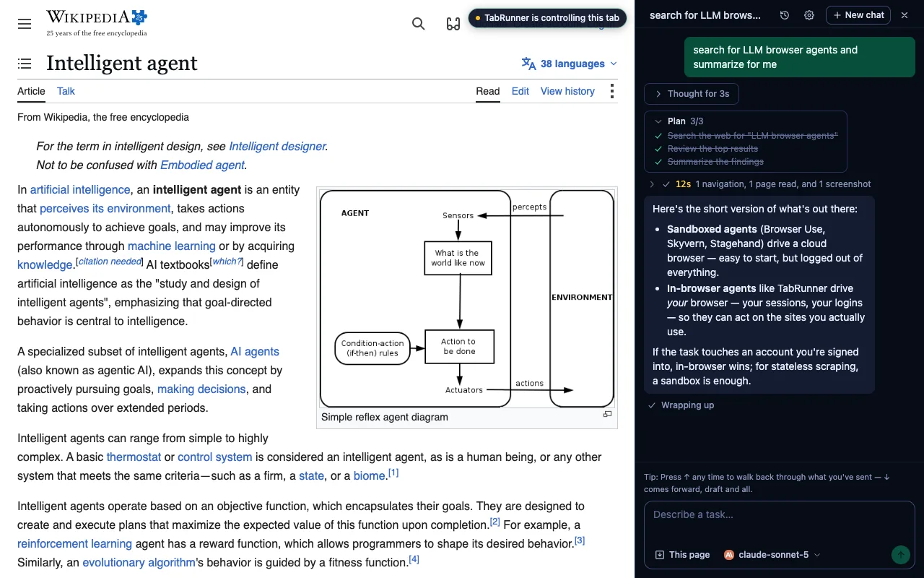Click the Search the web plan step
The height and width of the screenshot is (578, 924).
coord(753,136)
